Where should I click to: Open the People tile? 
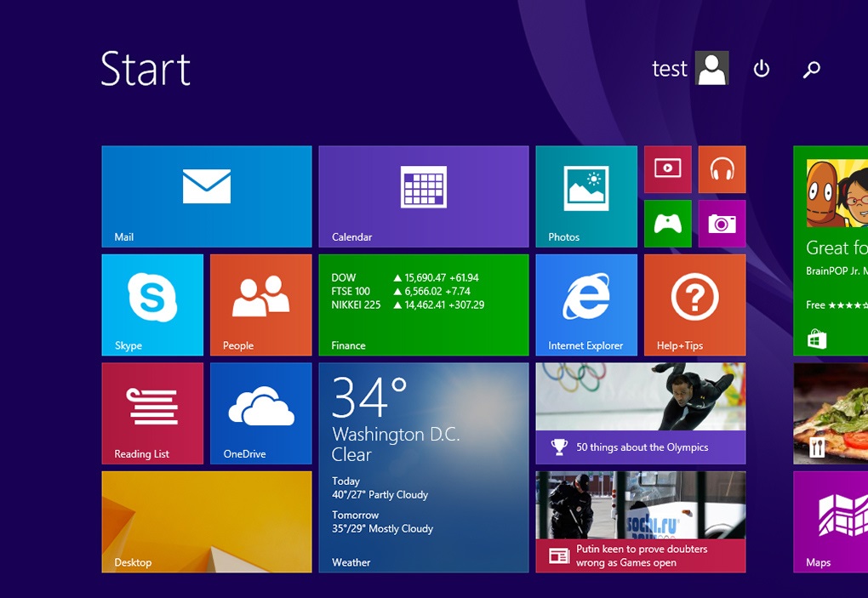(x=260, y=305)
